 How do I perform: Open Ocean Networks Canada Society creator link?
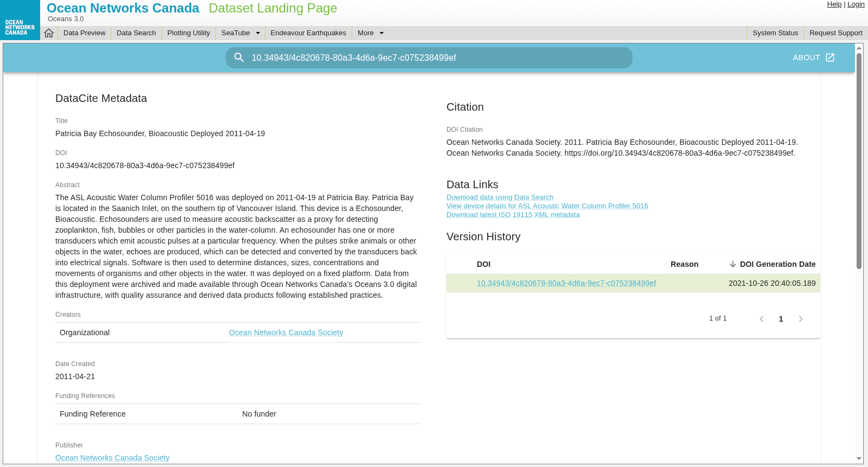pos(286,332)
